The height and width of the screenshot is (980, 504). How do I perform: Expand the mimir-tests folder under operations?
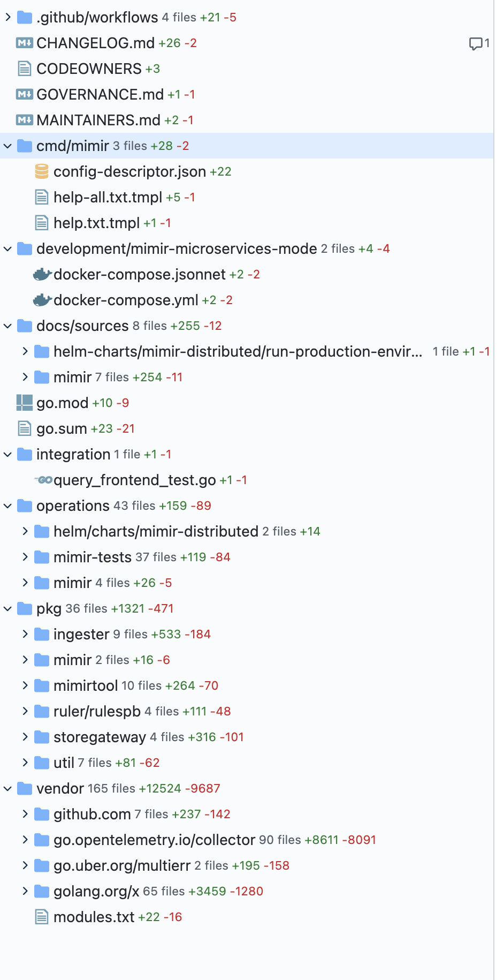tap(25, 557)
